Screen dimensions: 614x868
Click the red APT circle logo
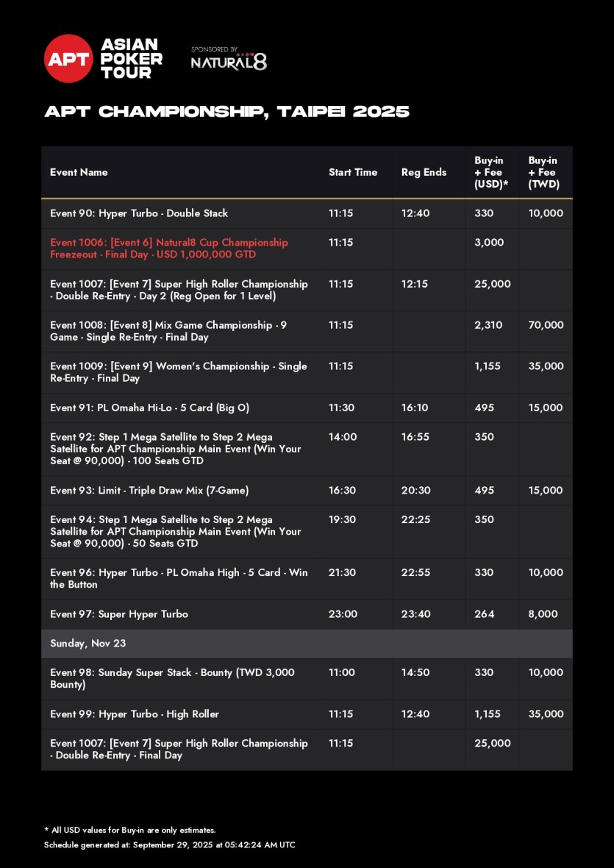(68, 59)
